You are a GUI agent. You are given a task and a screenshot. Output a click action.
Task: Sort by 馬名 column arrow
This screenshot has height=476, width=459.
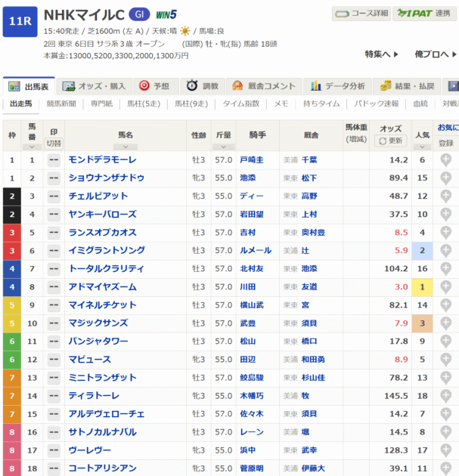click(126, 147)
